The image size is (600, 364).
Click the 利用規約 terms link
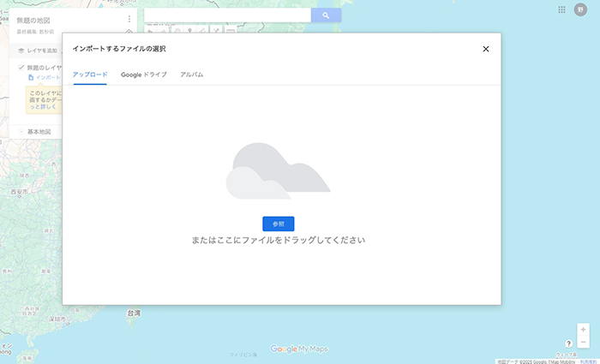click(588, 361)
